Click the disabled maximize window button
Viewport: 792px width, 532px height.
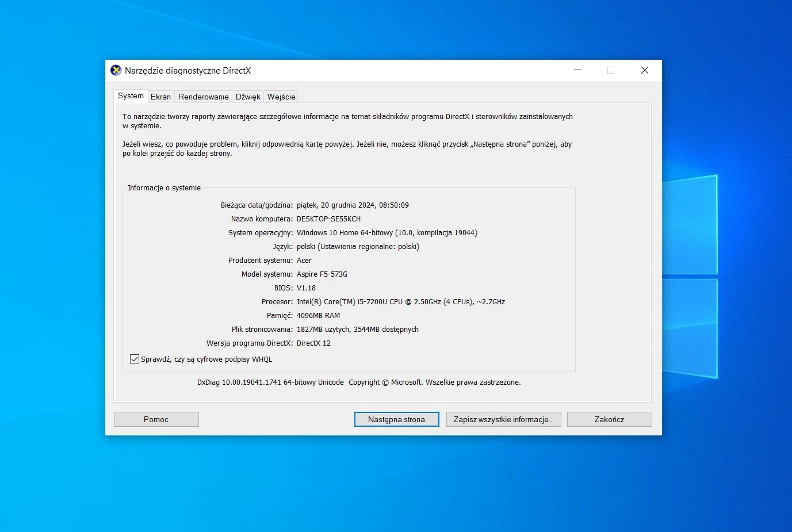(x=611, y=70)
